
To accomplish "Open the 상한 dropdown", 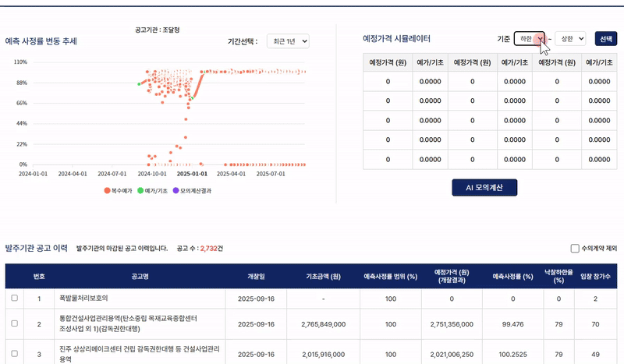I will (570, 39).
